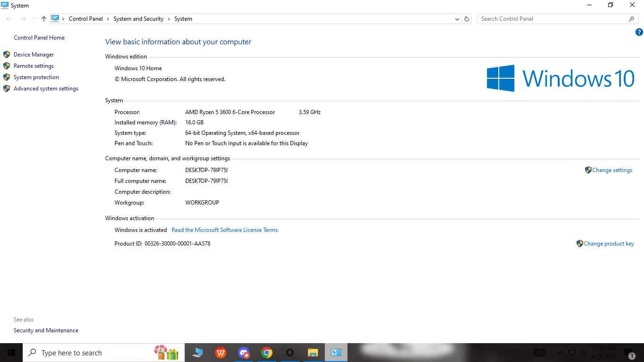Click the Back navigation arrow
The height and width of the screenshot is (362, 644).
click(x=9, y=19)
